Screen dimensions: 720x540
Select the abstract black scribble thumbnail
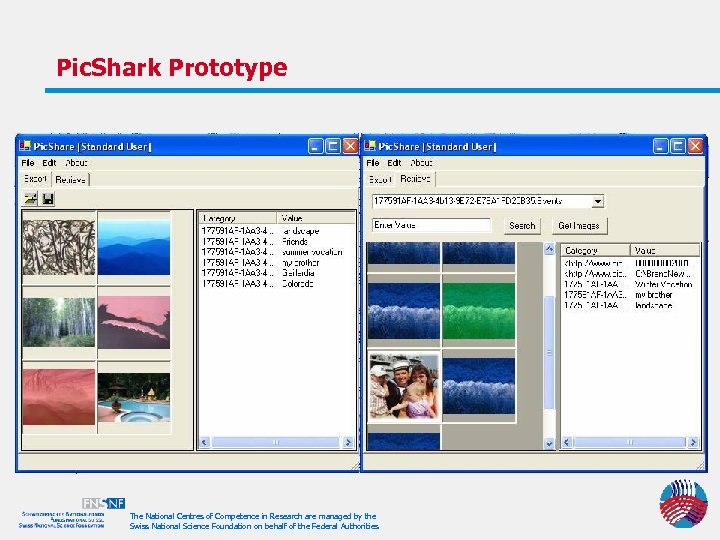(x=59, y=248)
